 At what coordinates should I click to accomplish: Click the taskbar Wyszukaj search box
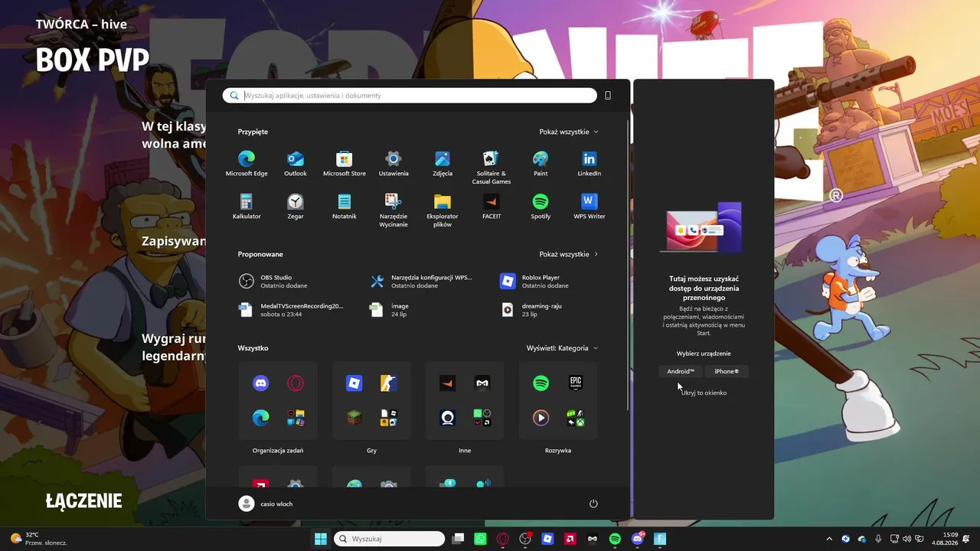pyautogui.click(x=390, y=539)
